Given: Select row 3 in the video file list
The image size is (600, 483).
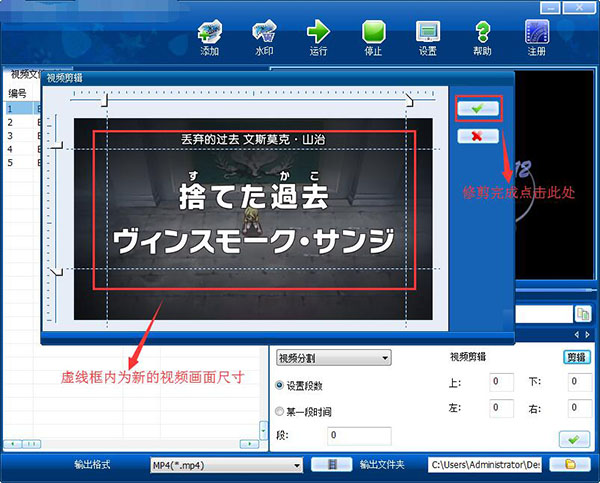Looking at the screenshot, I should tap(23, 135).
